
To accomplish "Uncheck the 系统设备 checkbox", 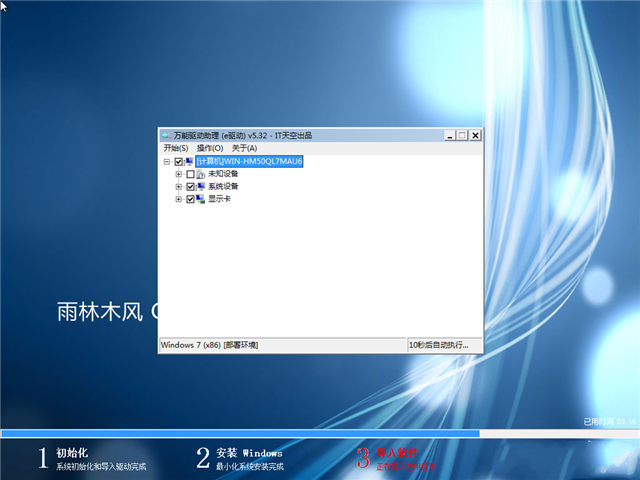I will coord(190,186).
